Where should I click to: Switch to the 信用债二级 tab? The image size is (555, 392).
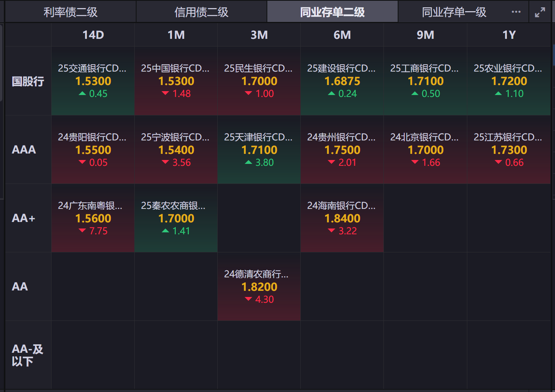(x=201, y=12)
